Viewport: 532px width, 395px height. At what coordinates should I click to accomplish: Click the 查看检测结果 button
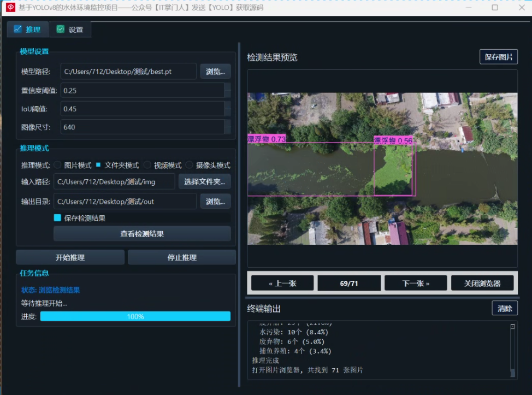[x=142, y=234]
